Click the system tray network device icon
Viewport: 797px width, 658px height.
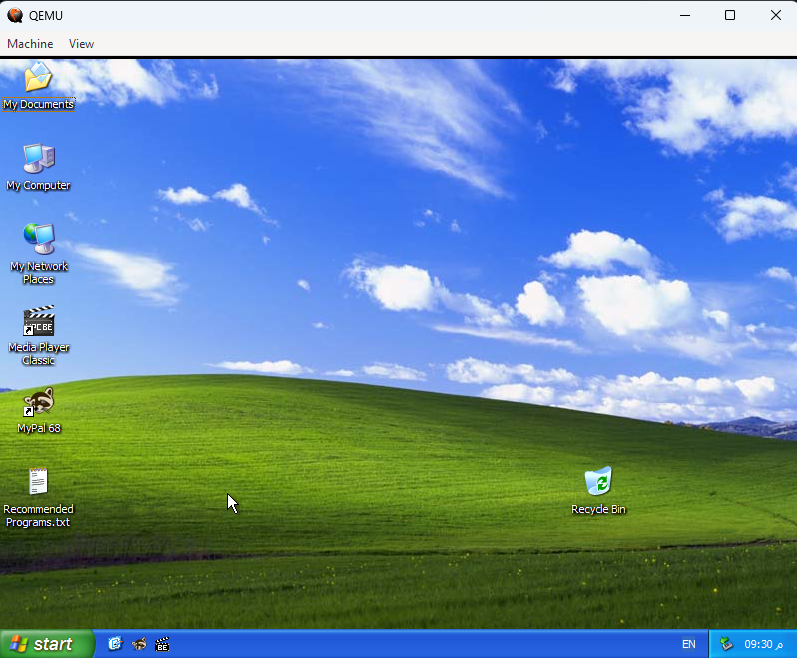click(727, 644)
